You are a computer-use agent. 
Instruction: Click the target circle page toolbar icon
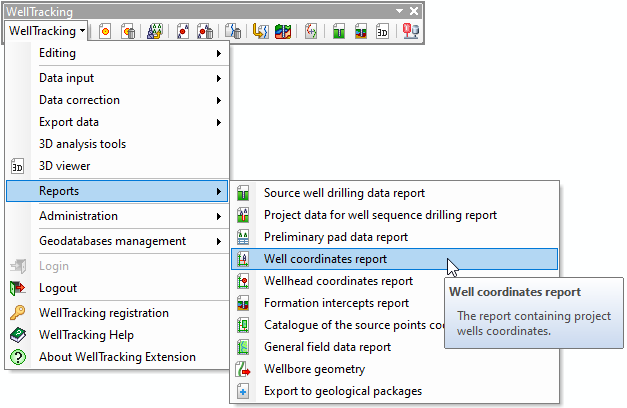[x=105, y=31]
